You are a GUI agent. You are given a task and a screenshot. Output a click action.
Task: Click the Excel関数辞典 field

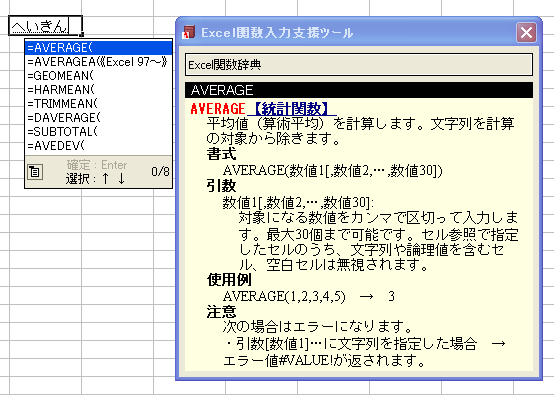(x=359, y=65)
